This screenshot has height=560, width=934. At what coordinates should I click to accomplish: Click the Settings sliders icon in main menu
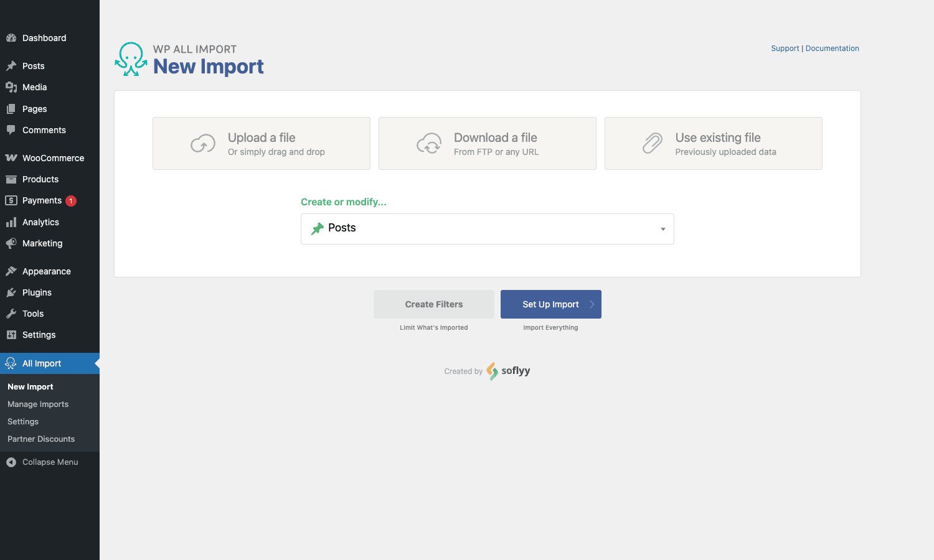pos(11,335)
